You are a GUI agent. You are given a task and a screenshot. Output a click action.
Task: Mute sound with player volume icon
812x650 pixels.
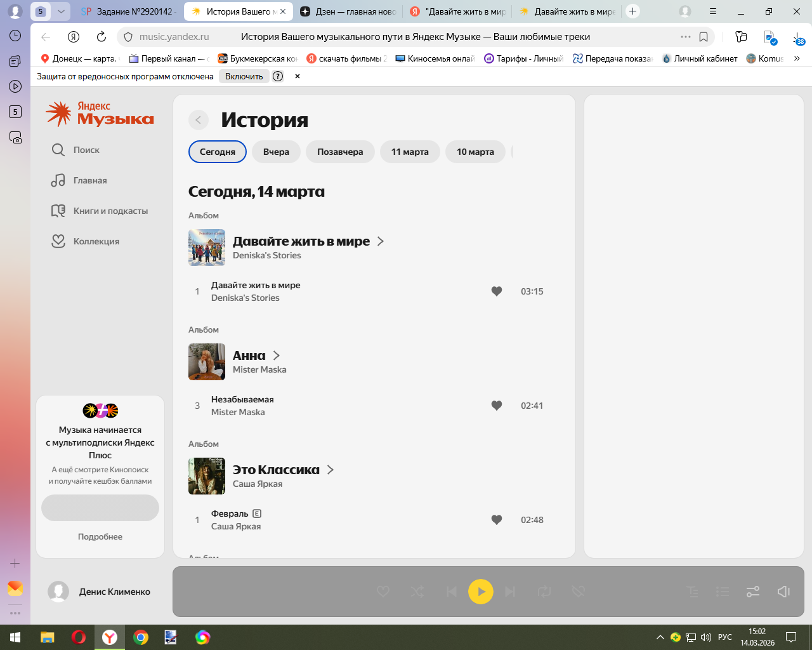783,592
